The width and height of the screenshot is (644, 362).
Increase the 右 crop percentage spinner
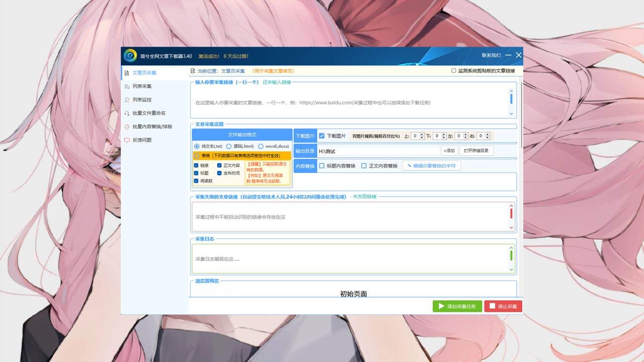(x=488, y=134)
